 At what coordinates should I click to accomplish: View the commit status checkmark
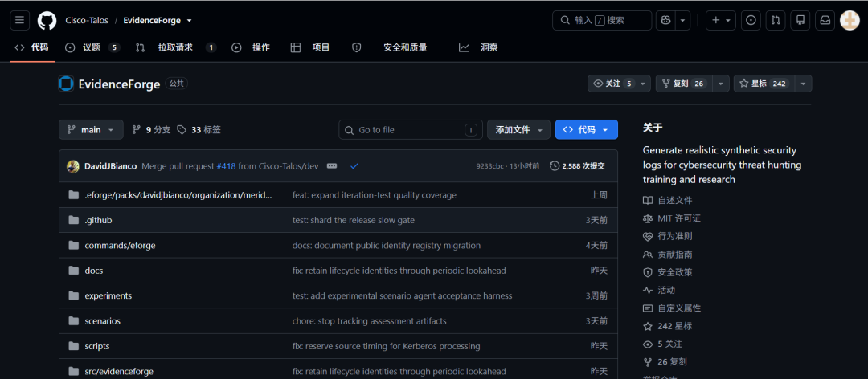point(354,166)
